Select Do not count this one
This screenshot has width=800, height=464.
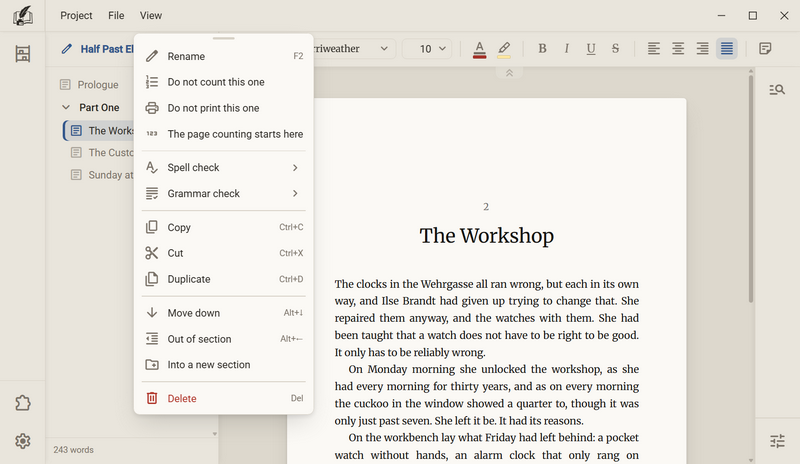pyautogui.click(x=223, y=82)
